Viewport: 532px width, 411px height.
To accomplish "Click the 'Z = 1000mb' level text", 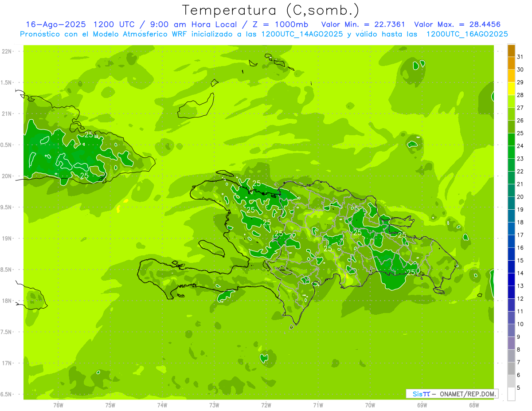I will 281,24.
